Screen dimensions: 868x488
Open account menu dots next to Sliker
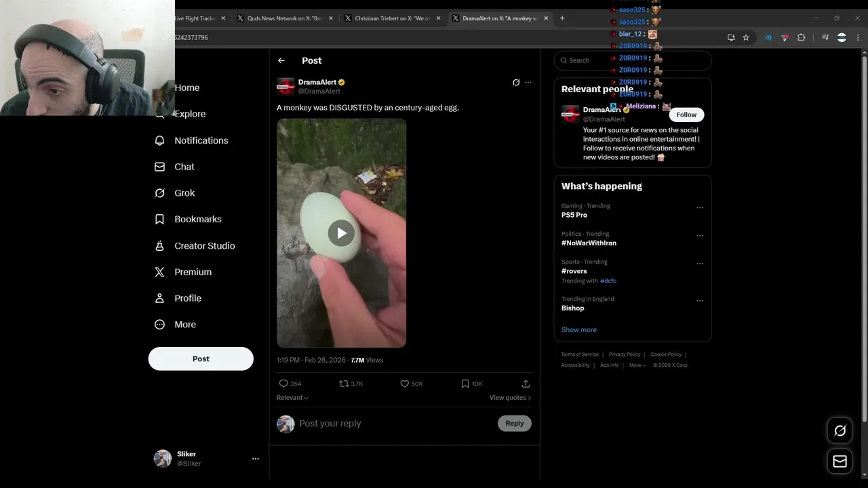pos(256,459)
